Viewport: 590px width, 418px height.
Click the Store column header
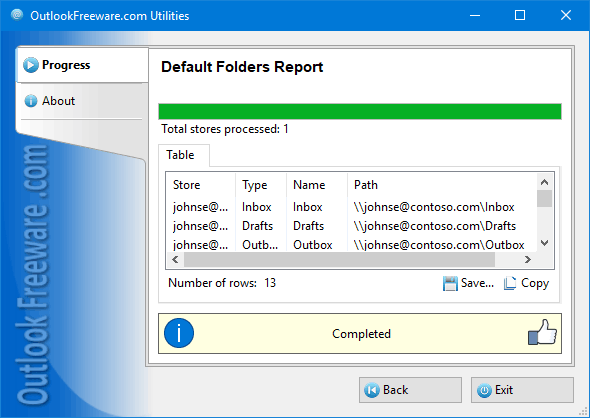tap(201, 185)
